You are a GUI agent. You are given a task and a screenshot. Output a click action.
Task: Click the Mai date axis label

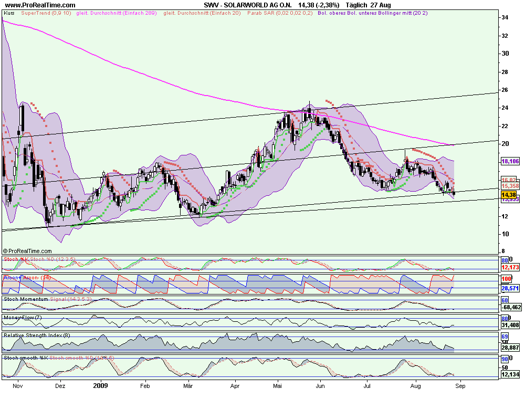click(278, 386)
